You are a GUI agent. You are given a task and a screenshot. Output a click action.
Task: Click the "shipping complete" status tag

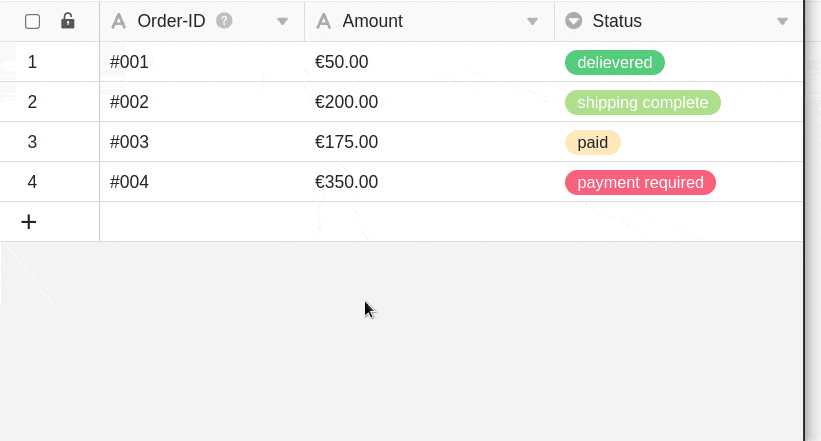pos(642,102)
